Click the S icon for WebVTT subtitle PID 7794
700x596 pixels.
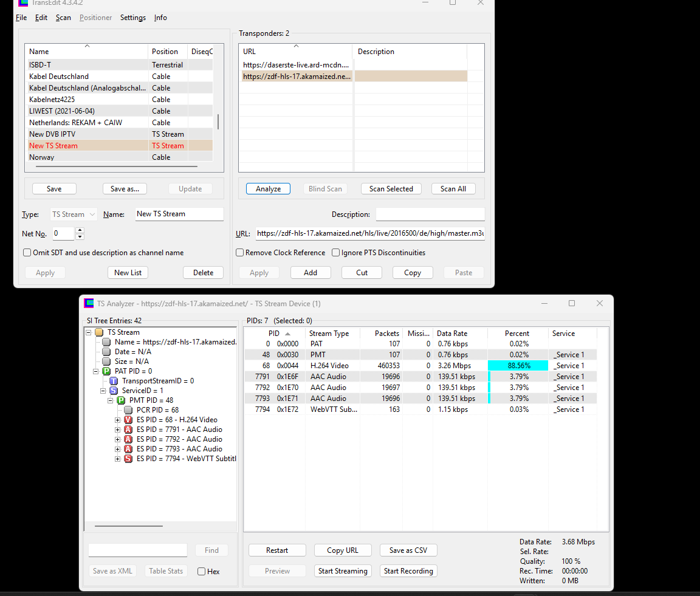[128, 459]
